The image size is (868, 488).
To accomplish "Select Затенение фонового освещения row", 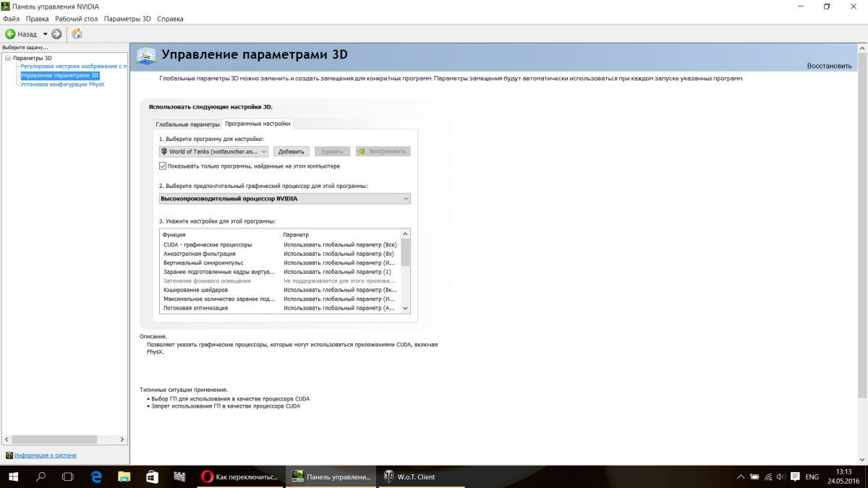I will tap(280, 281).
